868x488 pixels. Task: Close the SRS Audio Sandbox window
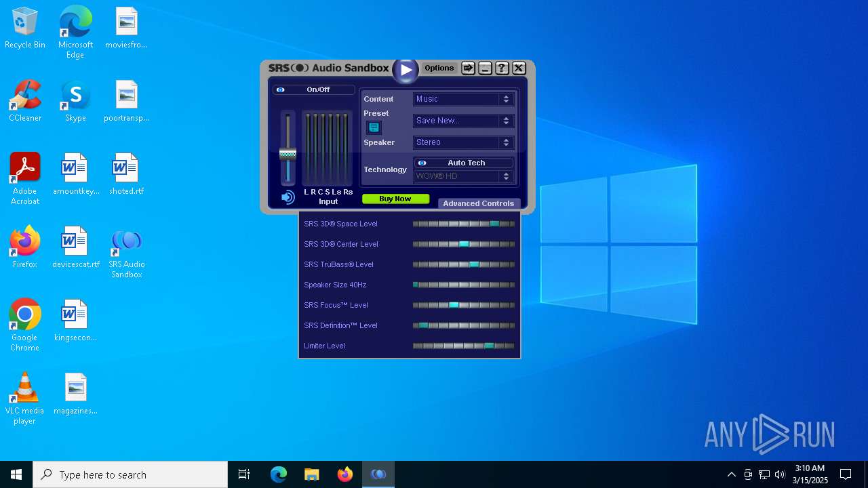(x=519, y=68)
